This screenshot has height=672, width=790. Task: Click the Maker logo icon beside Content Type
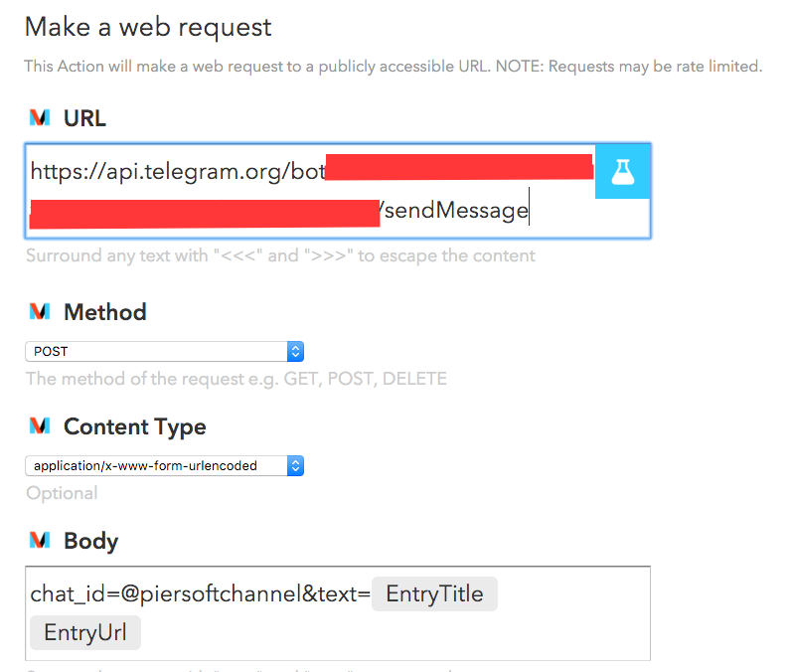click(40, 426)
